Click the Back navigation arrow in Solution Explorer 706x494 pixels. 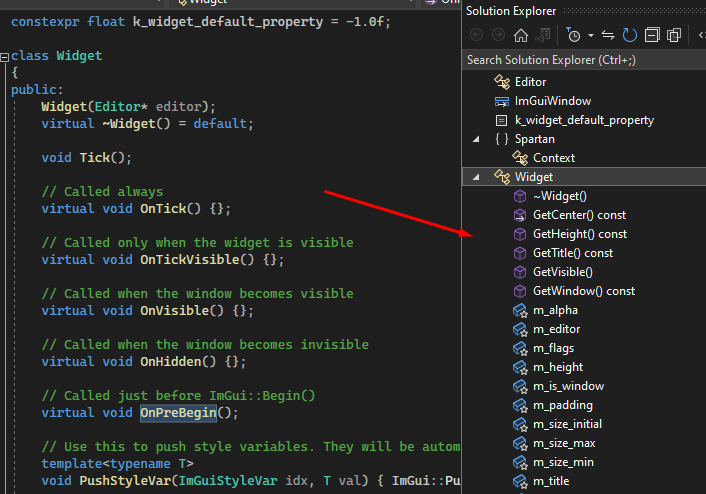476,35
